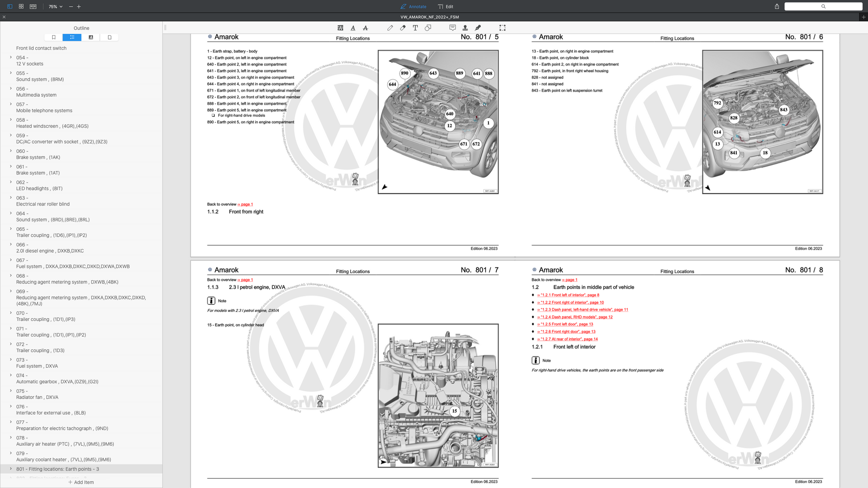Switch to Annotate mode
The width and height of the screenshot is (868, 488).
tap(413, 7)
